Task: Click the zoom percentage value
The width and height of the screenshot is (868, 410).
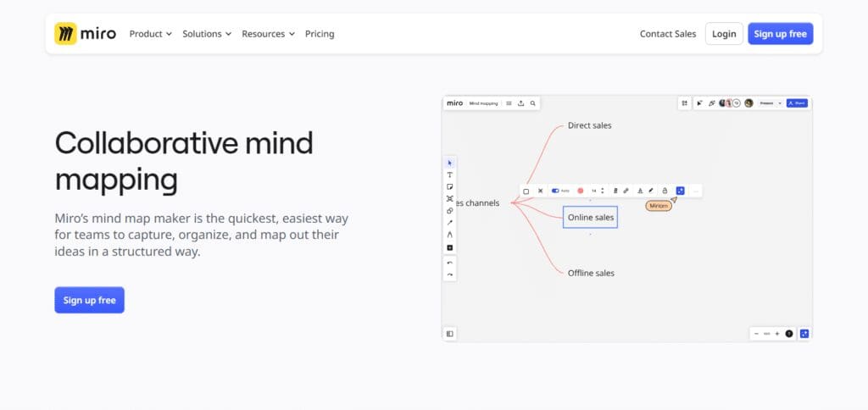Action: (766, 334)
